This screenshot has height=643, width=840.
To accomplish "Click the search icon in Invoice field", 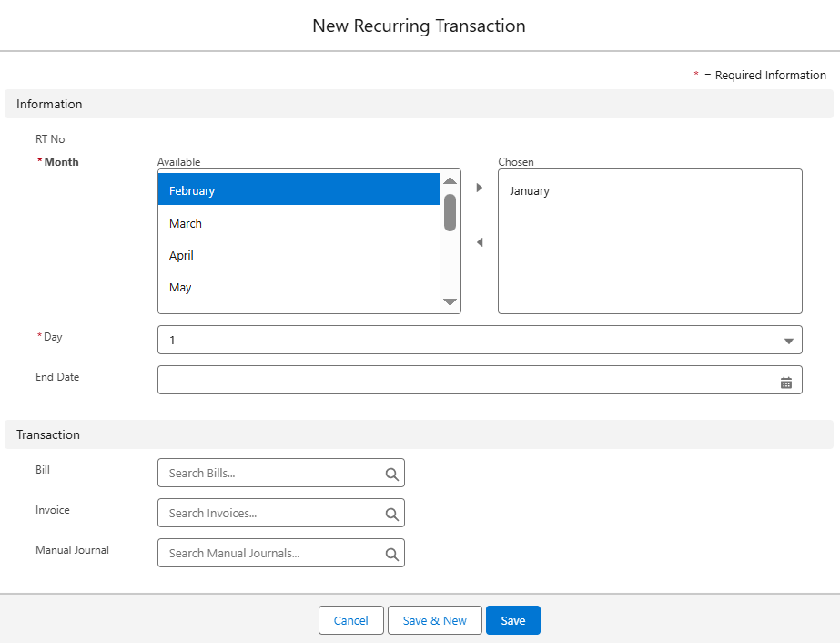I will point(391,514).
